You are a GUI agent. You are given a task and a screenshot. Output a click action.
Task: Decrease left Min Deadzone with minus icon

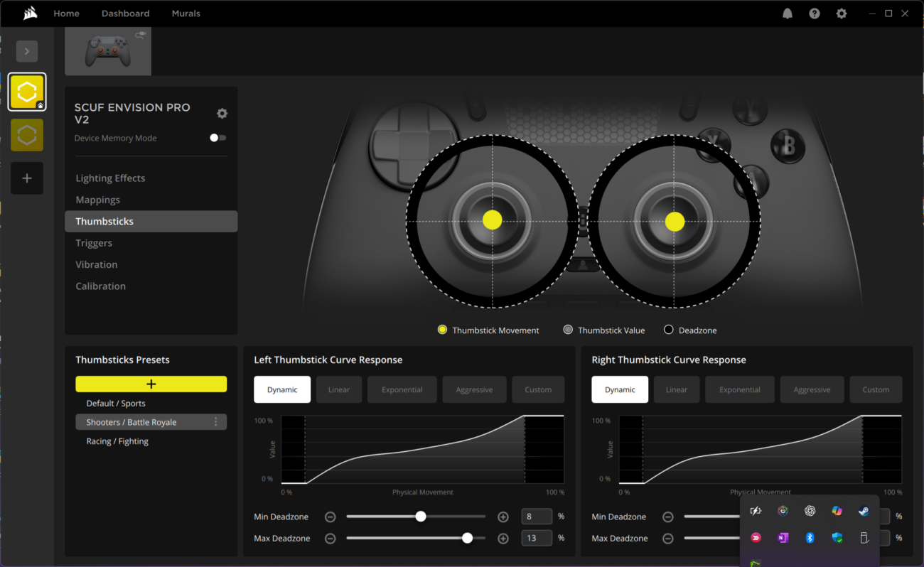tap(330, 517)
